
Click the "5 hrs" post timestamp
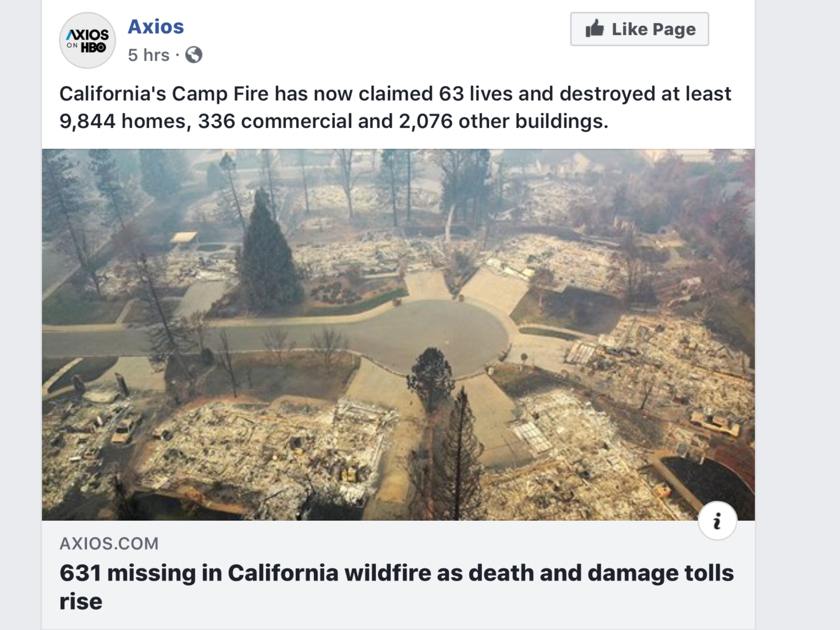pos(149,55)
